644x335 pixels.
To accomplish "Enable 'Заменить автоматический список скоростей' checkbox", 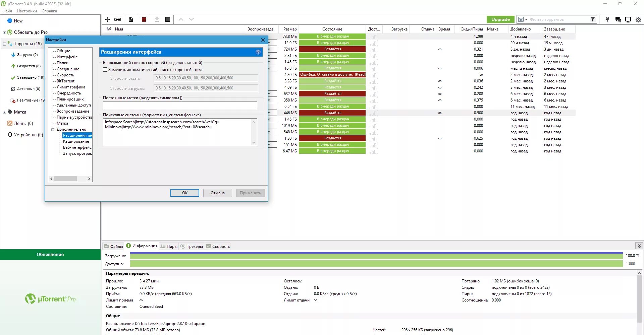I will point(105,70).
